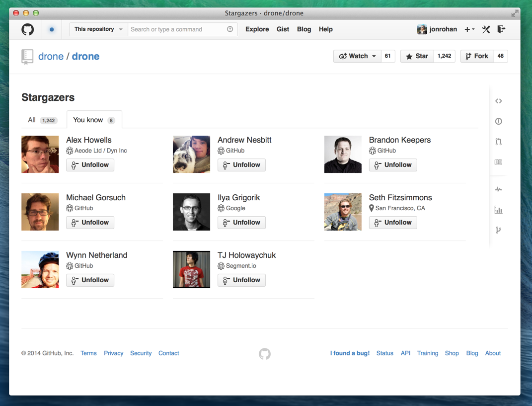This screenshot has height=406, width=532.
Task: Open the Graphs bar chart icon
Action: point(498,210)
